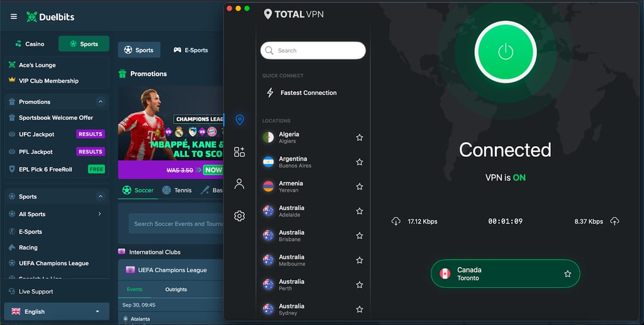Screen dimensions: 644x325
Task: Select the Outrights tab
Action: [176, 289]
